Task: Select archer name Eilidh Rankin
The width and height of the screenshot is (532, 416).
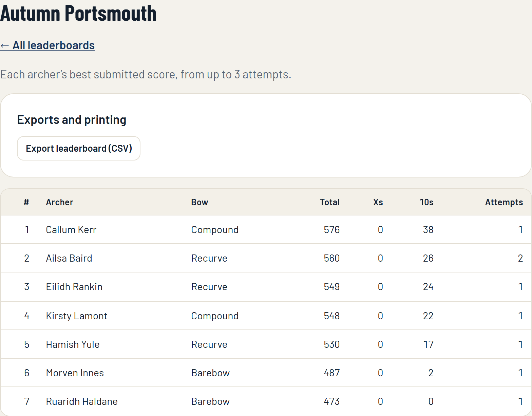Action: coord(74,287)
